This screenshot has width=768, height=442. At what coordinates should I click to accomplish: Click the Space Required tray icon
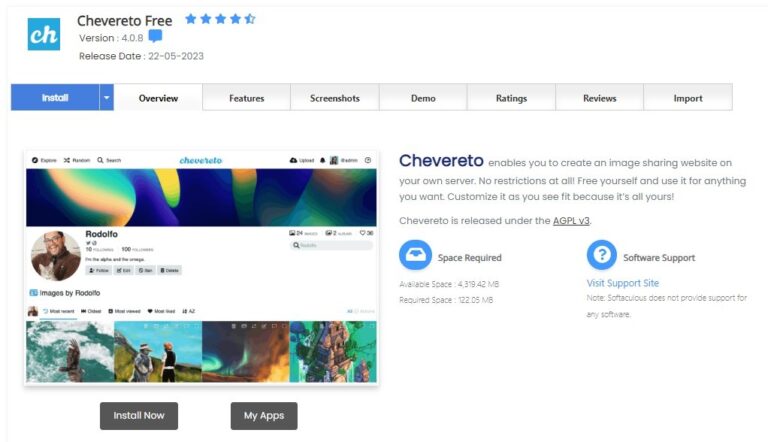click(x=415, y=255)
